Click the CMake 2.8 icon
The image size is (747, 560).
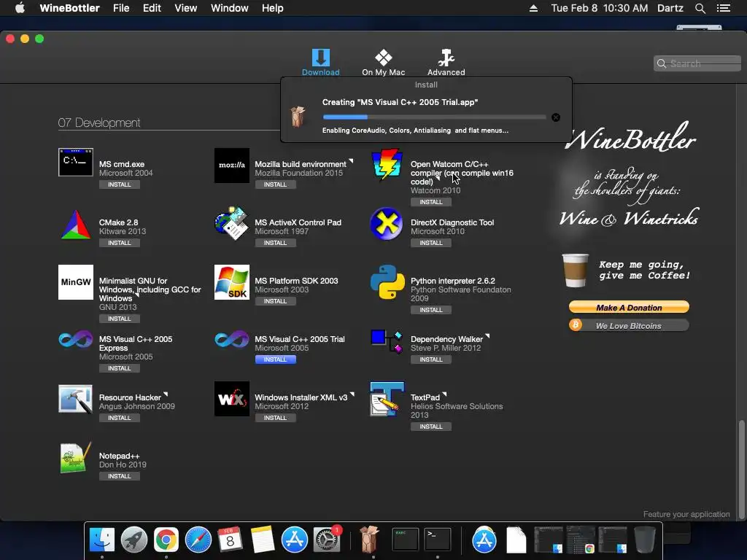[76, 225]
